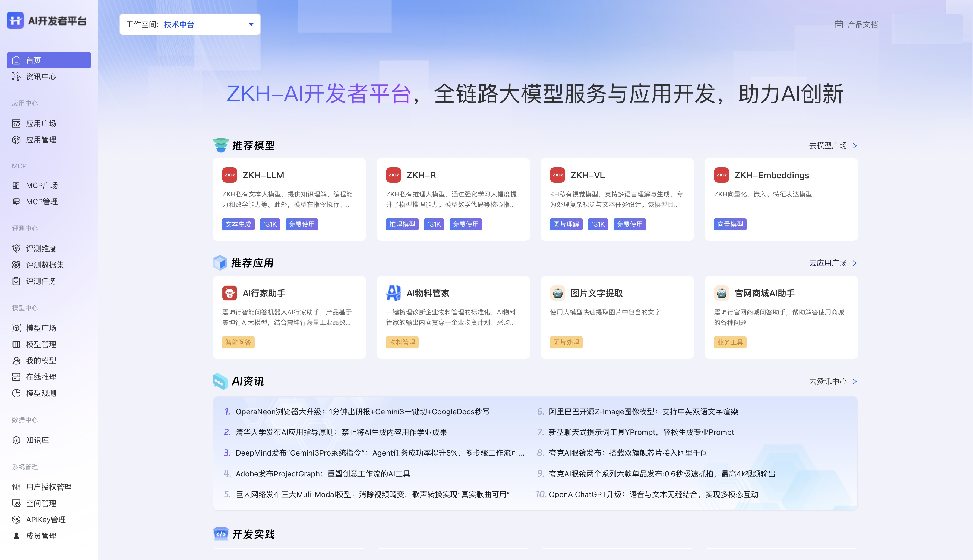Image resolution: width=973 pixels, height=560 pixels.
Task: Click the arrow next to 去模型广场
Action: (855, 145)
